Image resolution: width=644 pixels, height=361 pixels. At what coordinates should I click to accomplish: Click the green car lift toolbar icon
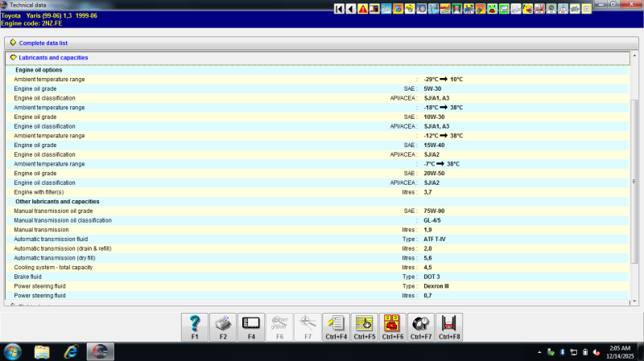click(456, 9)
